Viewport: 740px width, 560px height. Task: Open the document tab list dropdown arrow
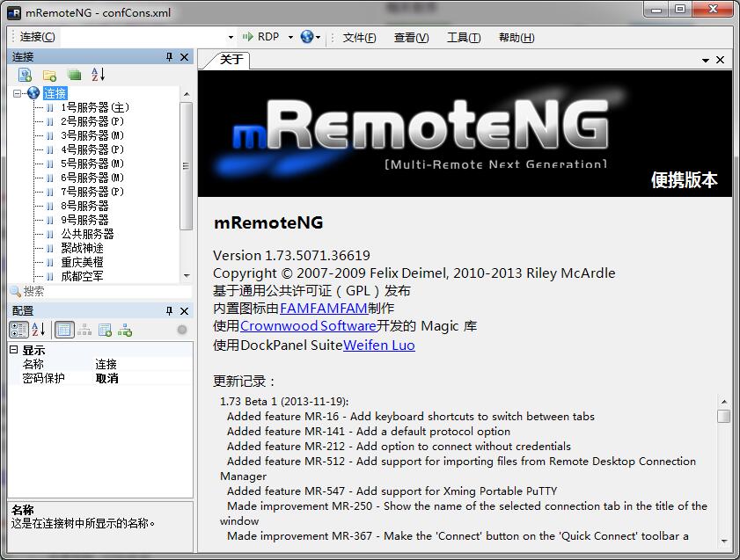[706, 60]
